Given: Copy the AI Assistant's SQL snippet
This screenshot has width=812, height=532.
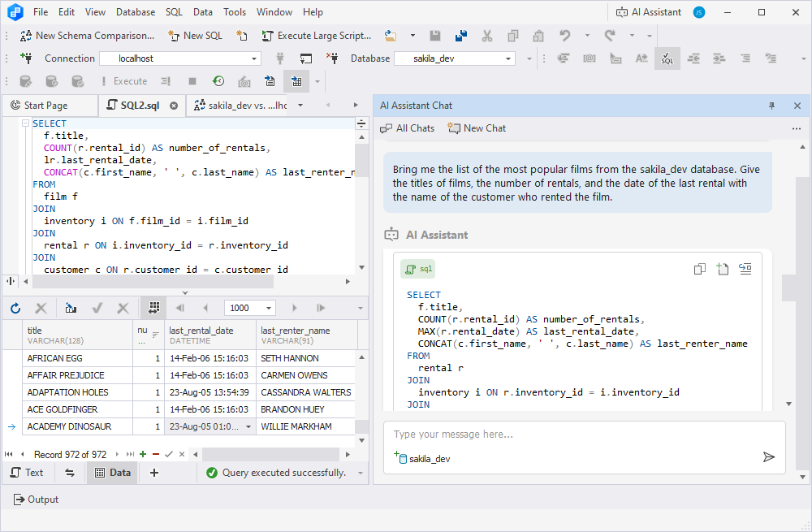Looking at the screenshot, I should [699, 268].
